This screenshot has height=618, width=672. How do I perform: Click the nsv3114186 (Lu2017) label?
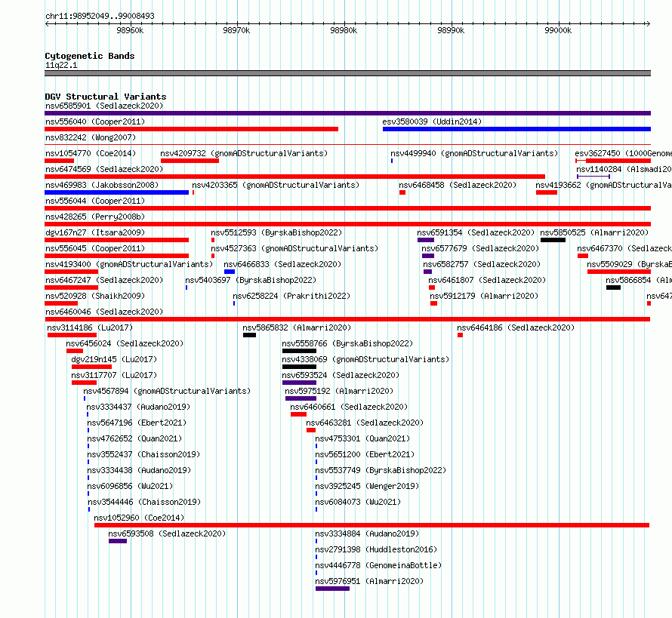pyautogui.click(x=90, y=327)
